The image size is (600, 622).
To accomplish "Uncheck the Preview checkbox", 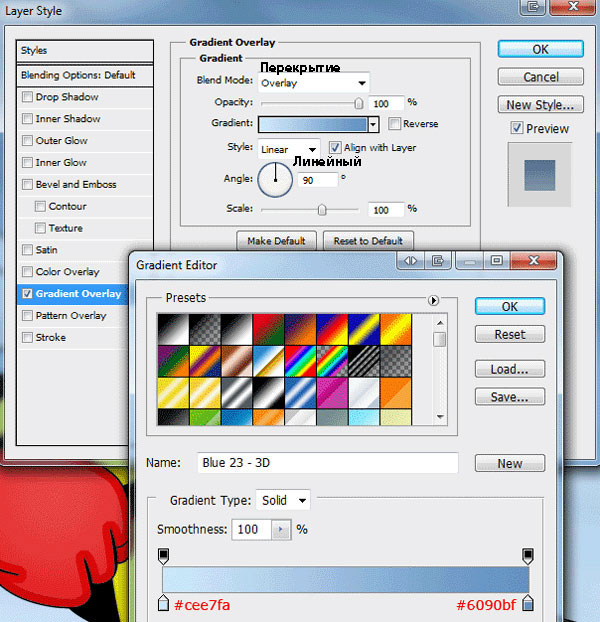I will click(x=516, y=128).
